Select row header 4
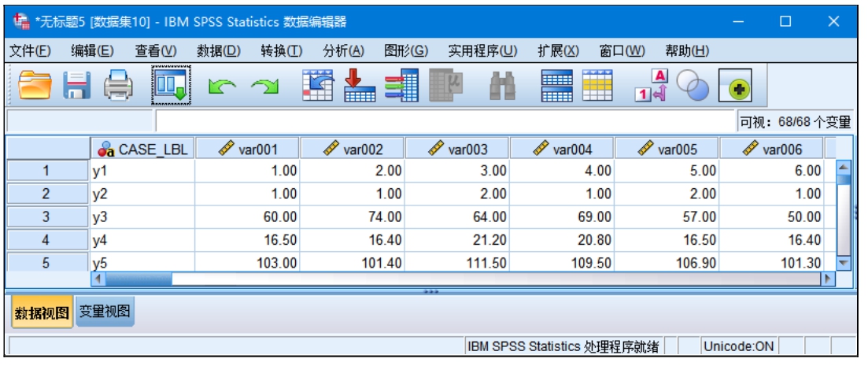 [46, 240]
